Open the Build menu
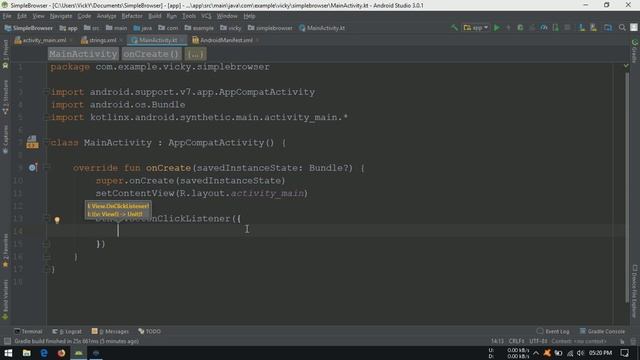 pyautogui.click(x=155, y=16)
